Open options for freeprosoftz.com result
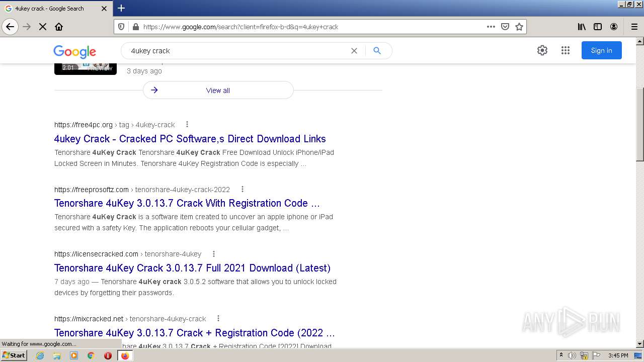644x362 pixels. [x=243, y=190]
